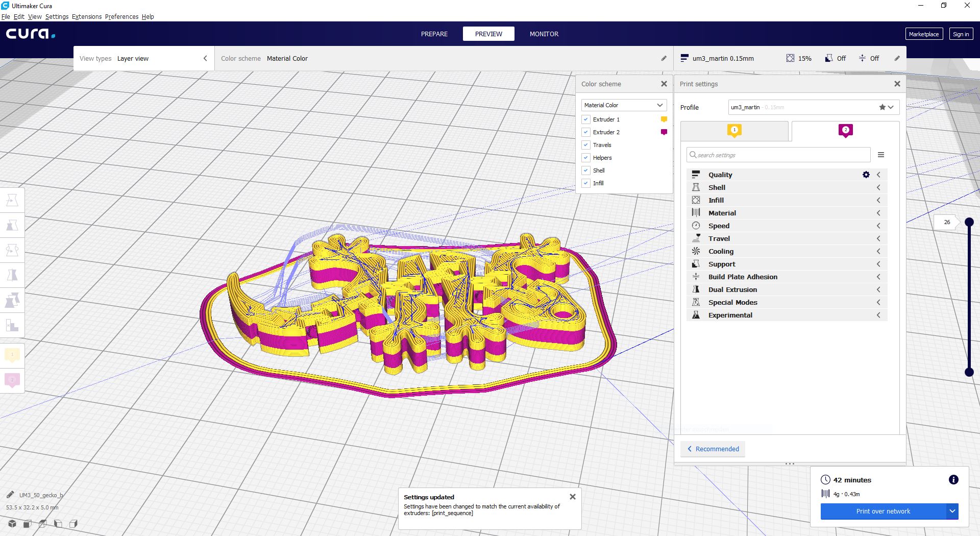This screenshot has width=980, height=536.
Task: Close the Settings updated notification
Action: pyautogui.click(x=573, y=497)
